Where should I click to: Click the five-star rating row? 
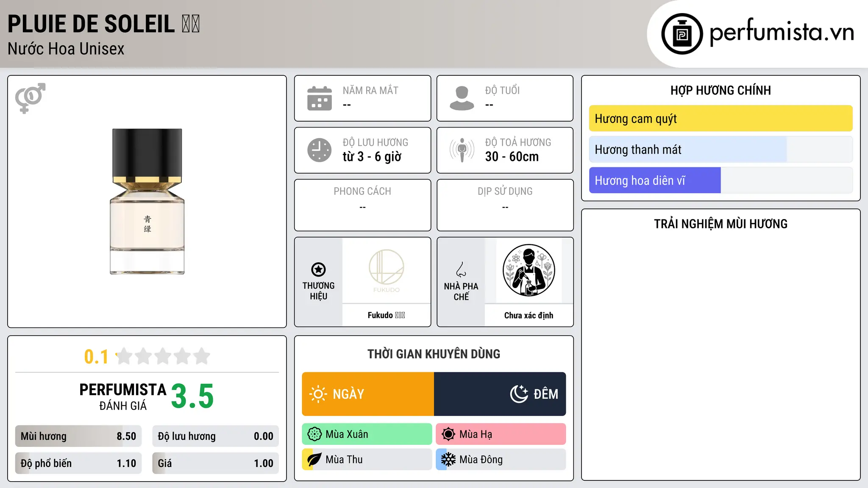pyautogui.click(x=163, y=356)
